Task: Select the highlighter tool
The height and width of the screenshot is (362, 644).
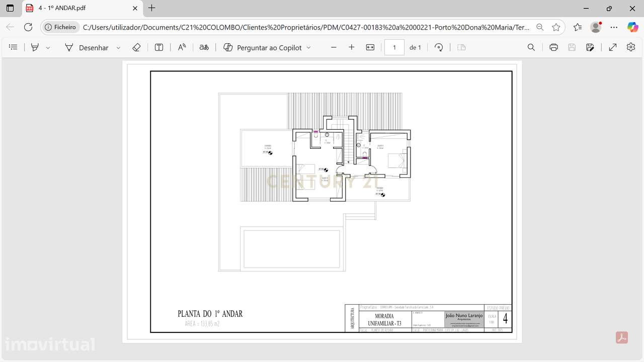Action: [34, 47]
